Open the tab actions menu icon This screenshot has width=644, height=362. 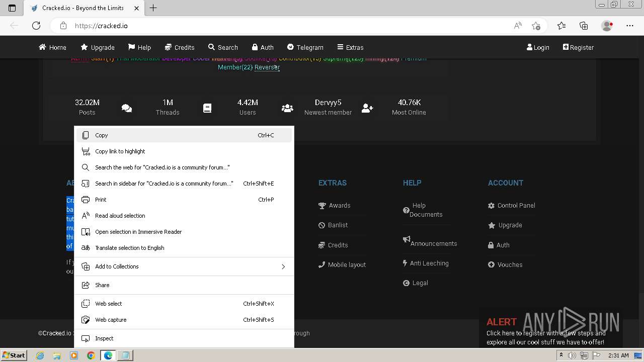click(x=12, y=8)
